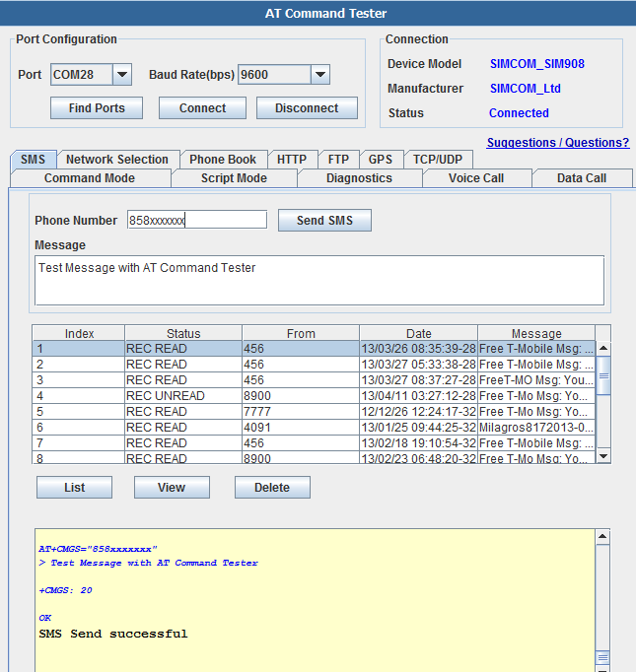Click the SMS Send successful log text
The image size is (636, 672).
(x=113, y=634)
